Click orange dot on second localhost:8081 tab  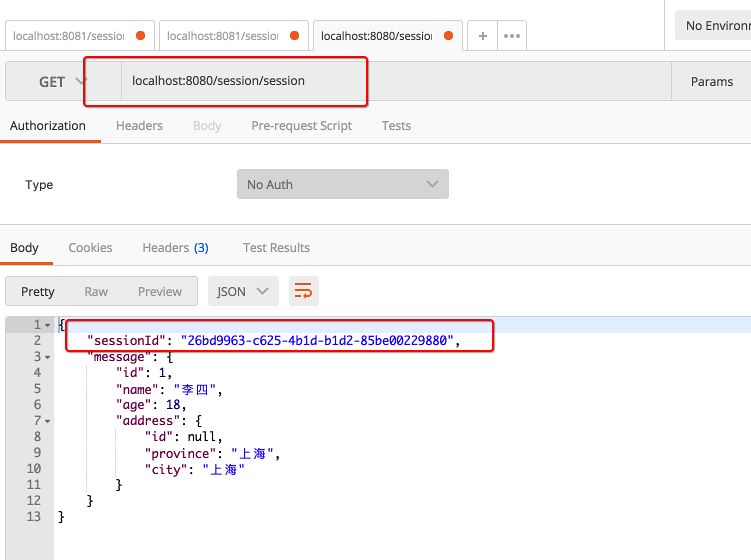294,35
